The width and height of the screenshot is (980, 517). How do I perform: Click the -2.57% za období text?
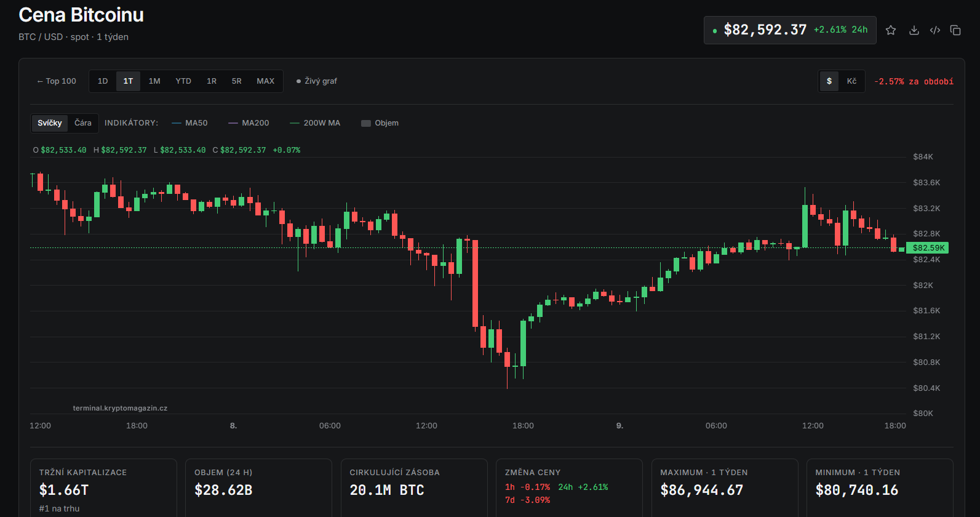[x=914, y=81]
